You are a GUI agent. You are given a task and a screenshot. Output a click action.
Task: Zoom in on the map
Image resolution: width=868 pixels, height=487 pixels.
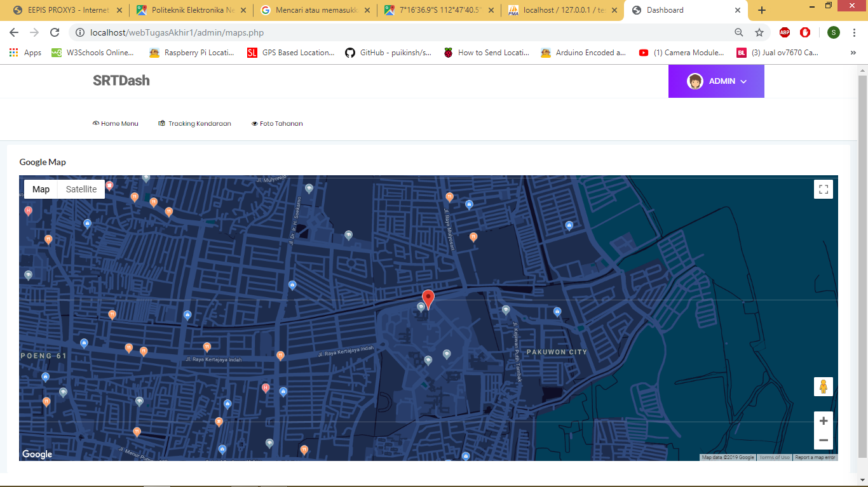coord(823,421)
